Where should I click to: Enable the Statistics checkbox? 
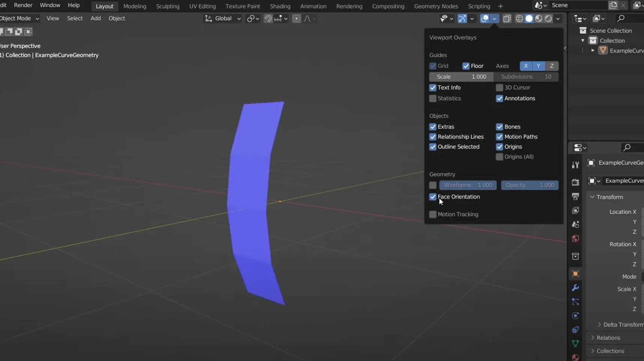click(x=433, y=98)
